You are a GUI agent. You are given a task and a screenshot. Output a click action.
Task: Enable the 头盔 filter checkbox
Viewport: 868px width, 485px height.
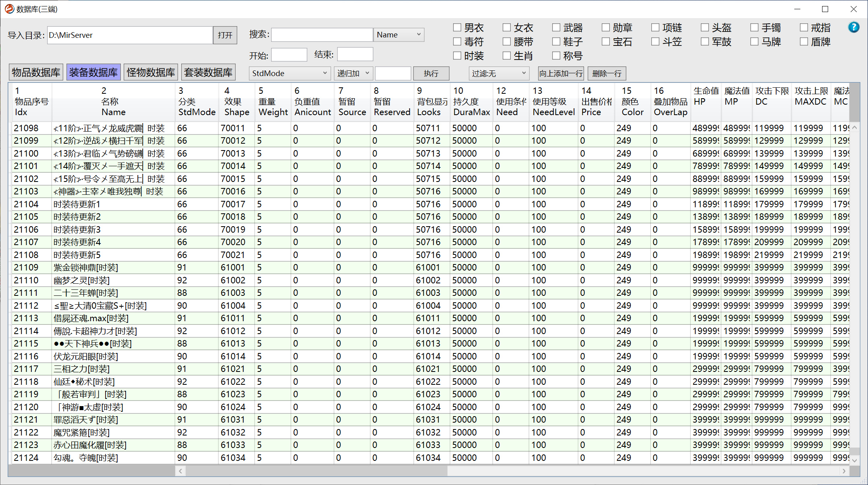point(705,27)
